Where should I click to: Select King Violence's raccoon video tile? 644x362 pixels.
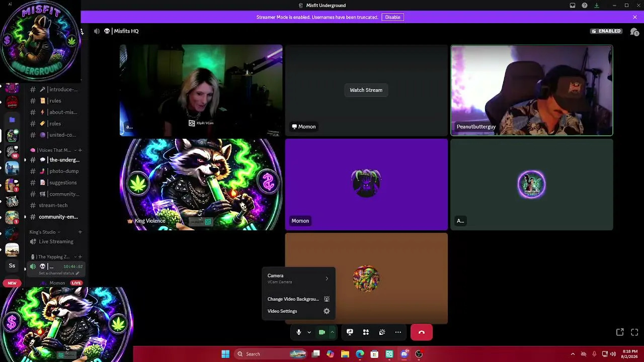(x=201, y=185)
